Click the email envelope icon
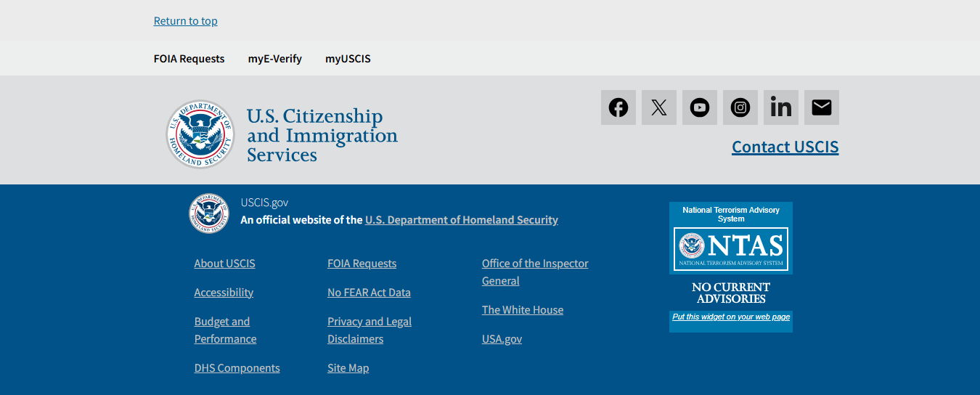 [821, 107]
